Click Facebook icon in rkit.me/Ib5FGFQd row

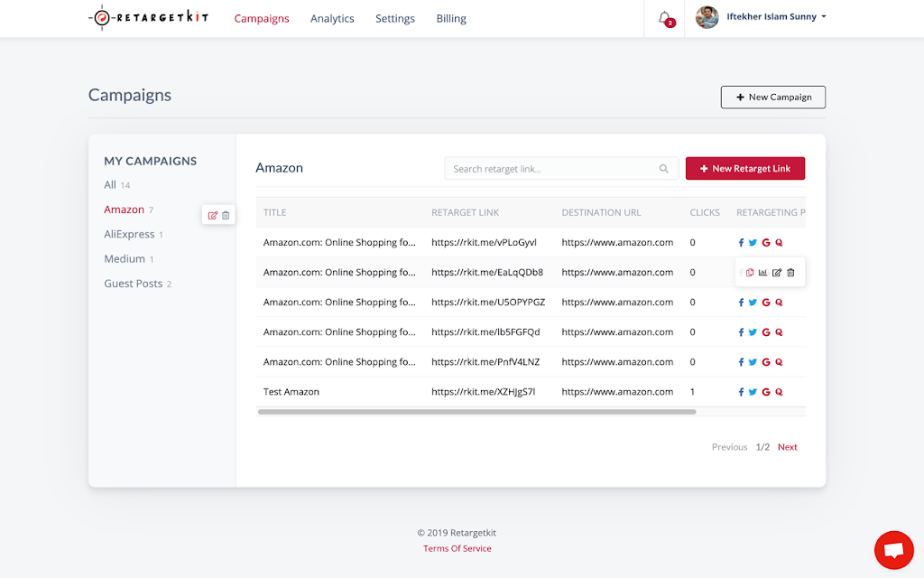(x=741, y=332)
